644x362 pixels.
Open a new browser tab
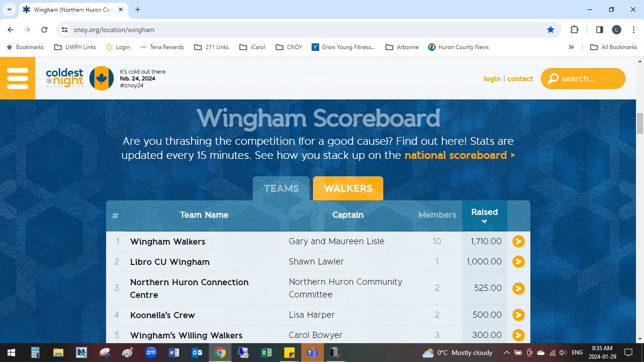point(137,9)
